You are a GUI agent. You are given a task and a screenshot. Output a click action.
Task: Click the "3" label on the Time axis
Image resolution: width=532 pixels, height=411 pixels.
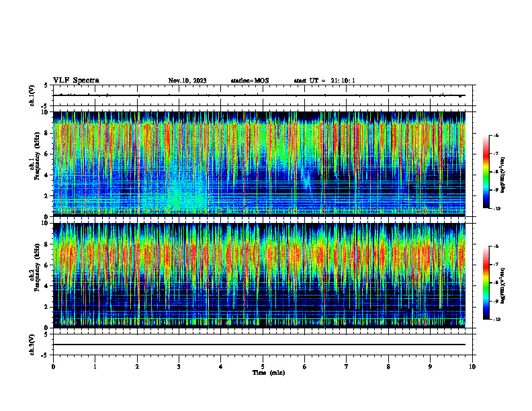(x=179, y=367)
